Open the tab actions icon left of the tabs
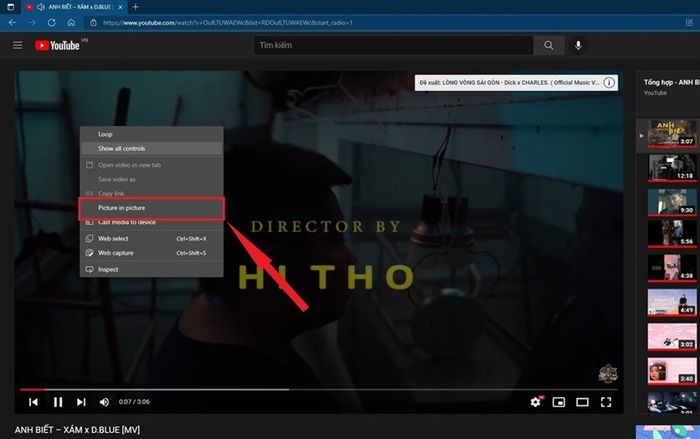This screenshot has height=439, width=700. pyautogui.click(x=11, y=7)
